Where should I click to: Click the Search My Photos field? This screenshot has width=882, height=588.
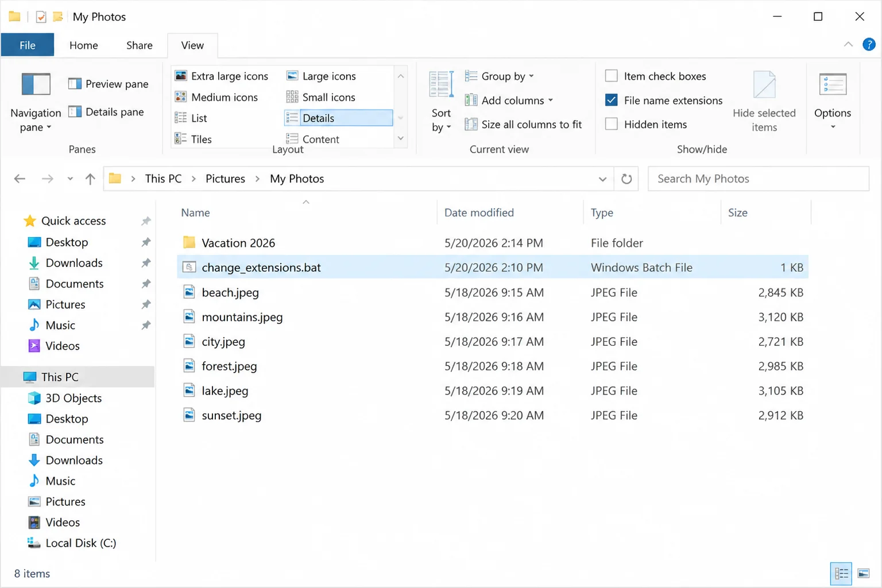coord(758,179)
